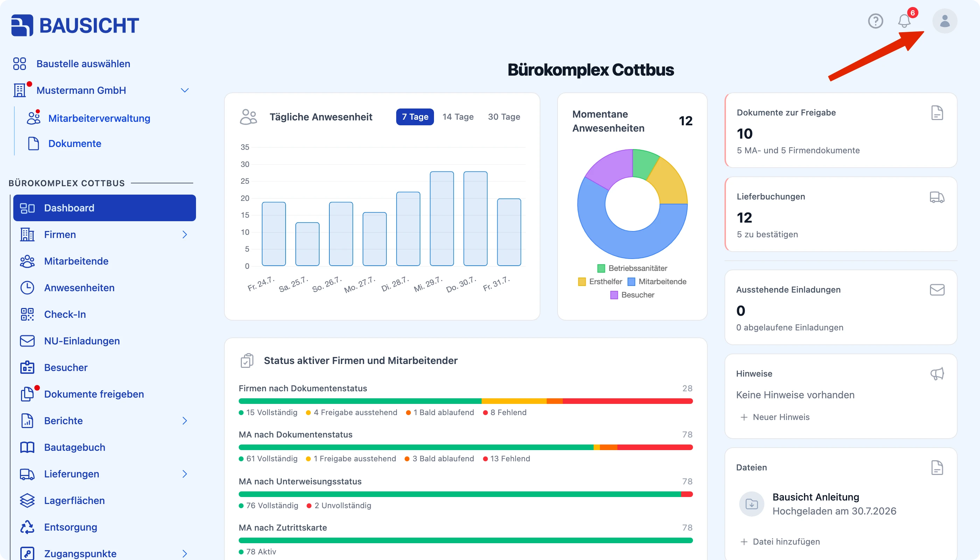Click the Mitarbeiterverwaltung people icon
980x560 pixels.
coord(34,118)
